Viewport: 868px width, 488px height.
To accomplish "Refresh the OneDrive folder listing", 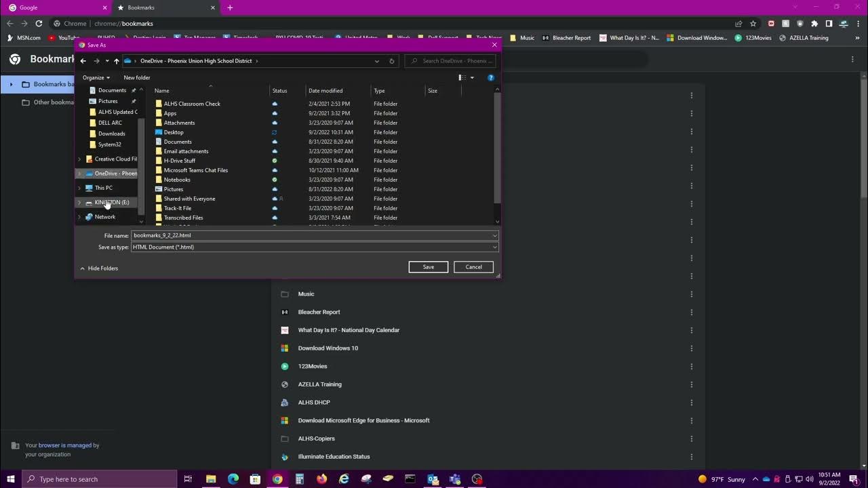I will pyautogui.click(x=391, y=61).
